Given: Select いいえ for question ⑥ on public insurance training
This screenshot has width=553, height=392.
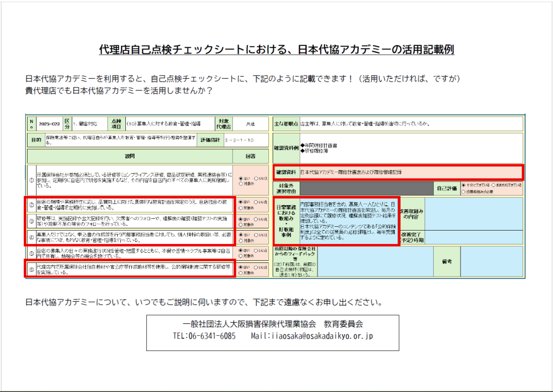Looking at the screenshot, I should (256, 268).
